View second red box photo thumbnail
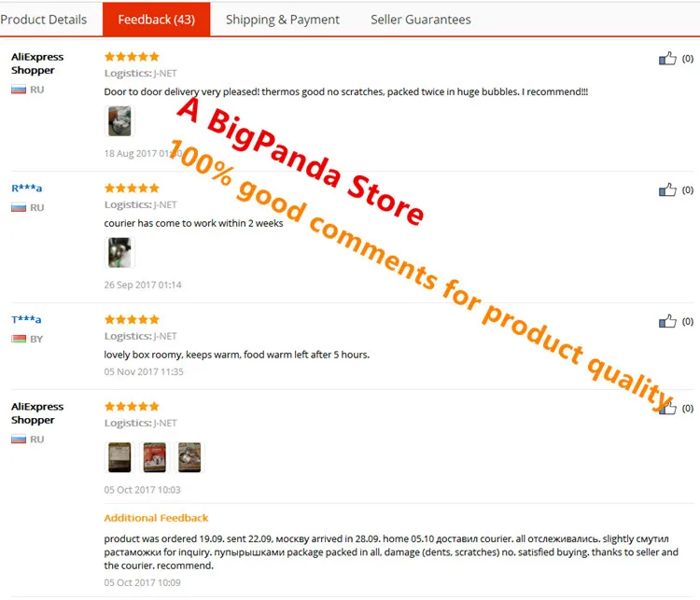Screen dimensions: 700x600 (154, 457)
